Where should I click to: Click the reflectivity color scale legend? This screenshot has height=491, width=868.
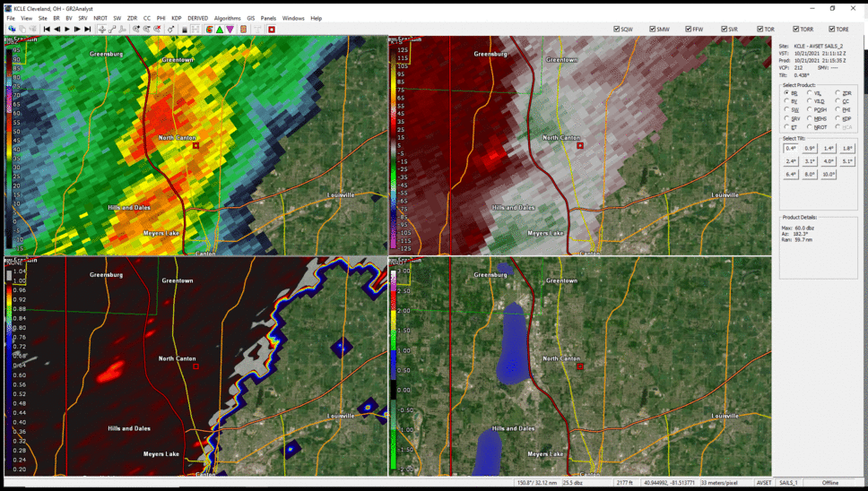12,143
